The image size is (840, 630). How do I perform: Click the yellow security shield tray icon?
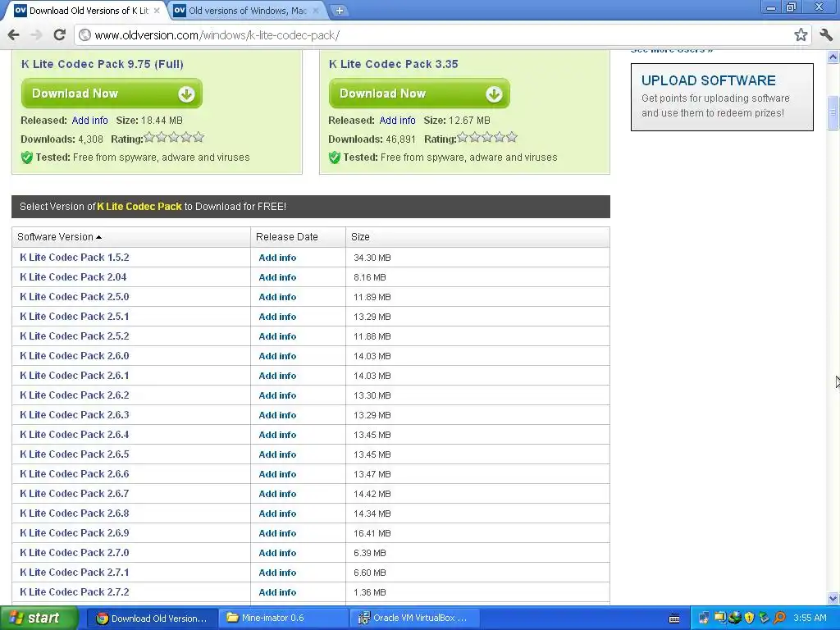[x=749, y=619]
